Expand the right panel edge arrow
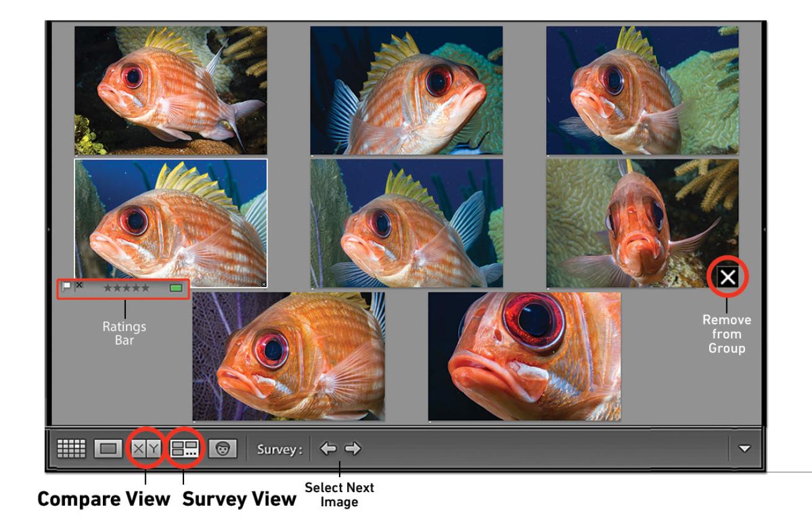 [x=764, y=229]
